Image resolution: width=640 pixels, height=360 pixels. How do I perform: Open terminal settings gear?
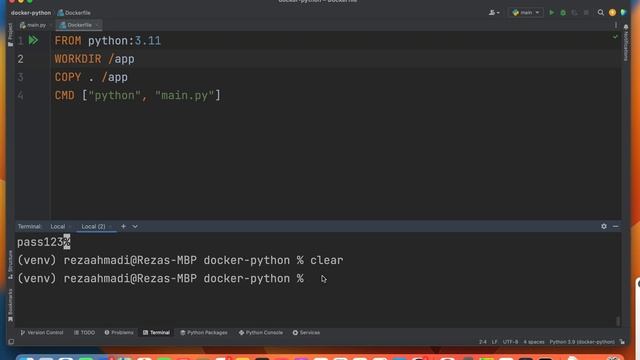(604, 226)
